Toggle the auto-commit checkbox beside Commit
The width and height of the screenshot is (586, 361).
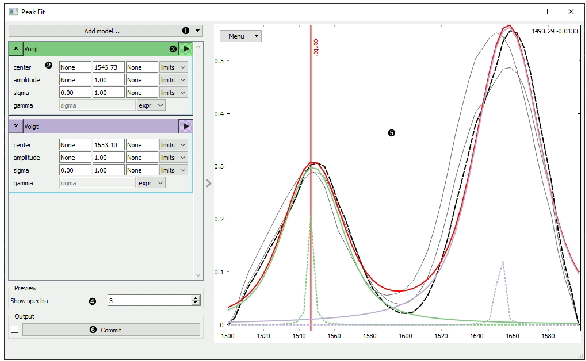tap(14, 330)
